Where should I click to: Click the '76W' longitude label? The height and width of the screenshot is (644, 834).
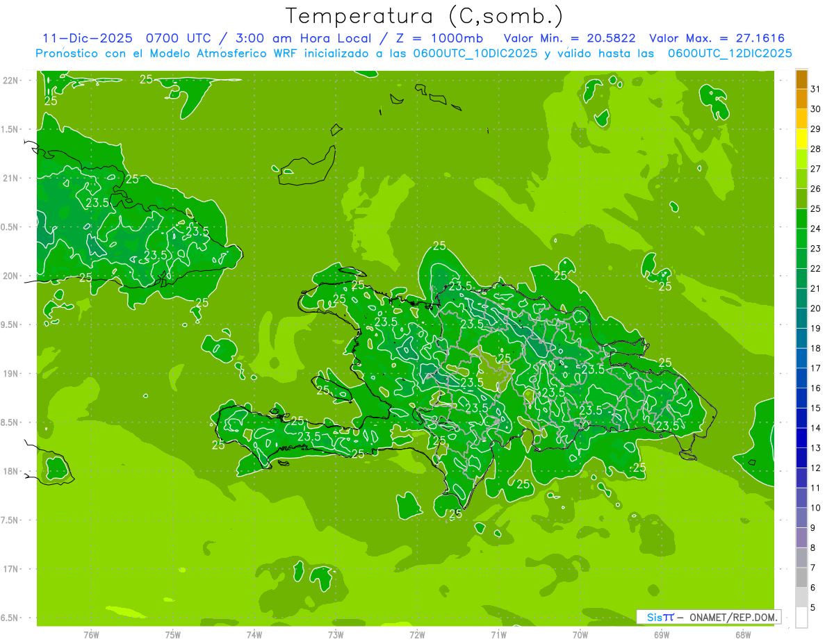click(x=91, y=634)
